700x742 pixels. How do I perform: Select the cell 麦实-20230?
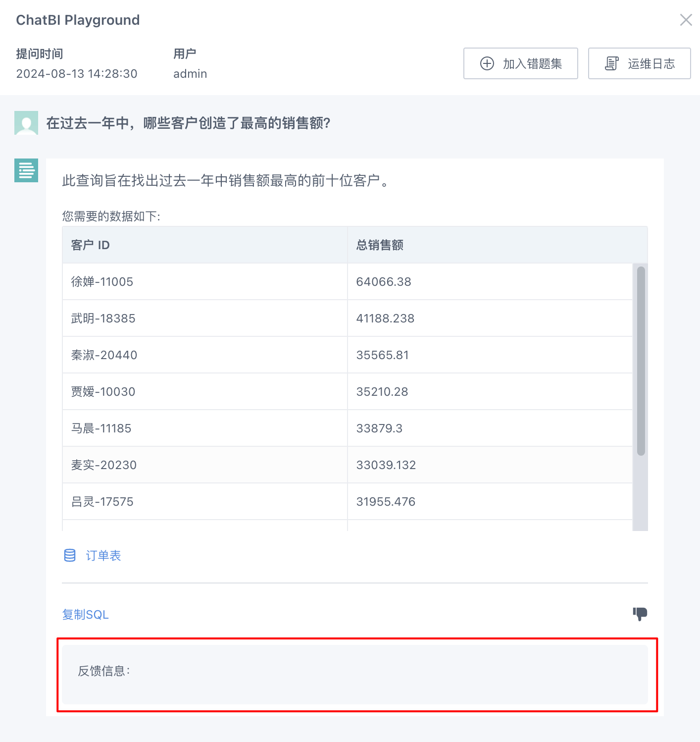(205, 465)
